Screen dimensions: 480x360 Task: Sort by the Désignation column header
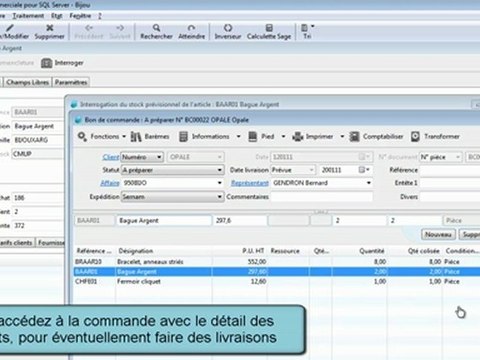[x=136, y=251]
